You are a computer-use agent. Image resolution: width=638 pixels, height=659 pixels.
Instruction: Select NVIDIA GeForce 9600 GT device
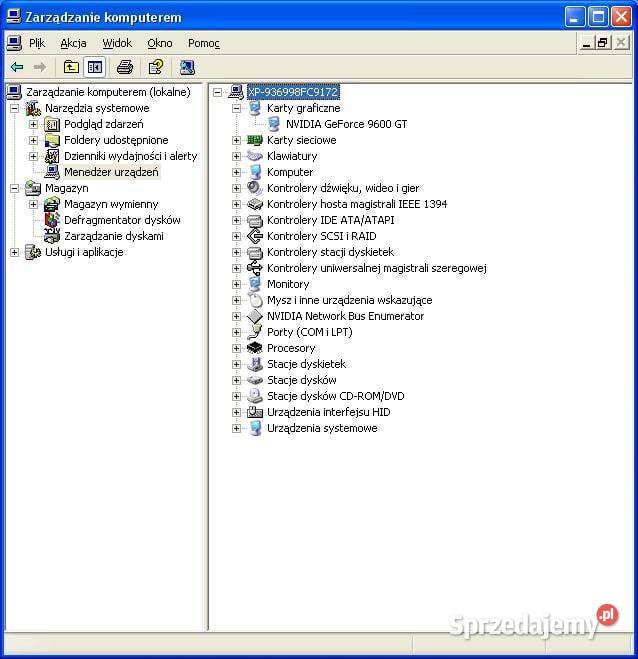346,124
